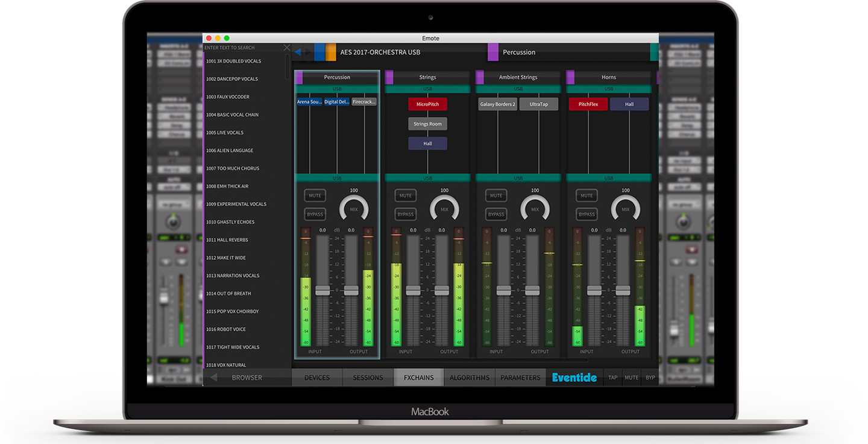Image resolution: width=868 pixels, height=444 pixels.
Task: Click purple tag on Ambient Strings channel
Action: click(480, 77)
